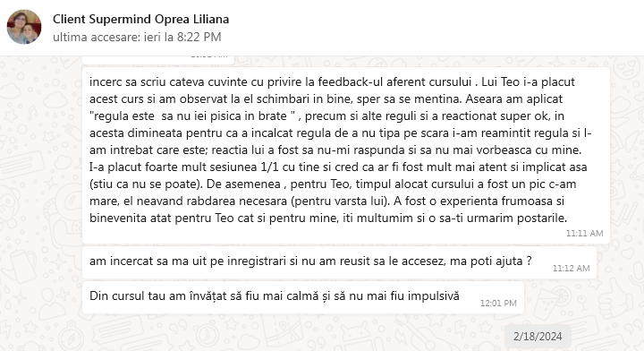
Task: Click the 11:11 AM message timestamp
Action: click(x=584, y=234)
